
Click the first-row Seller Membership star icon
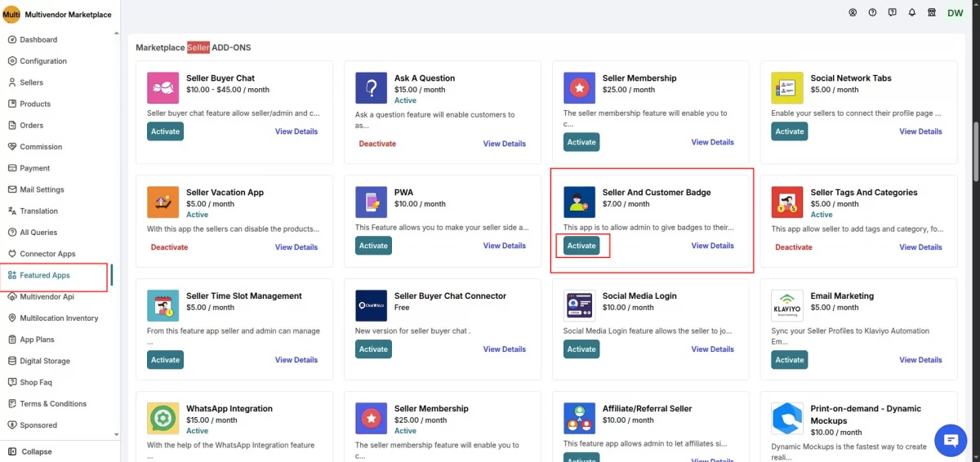579,87
